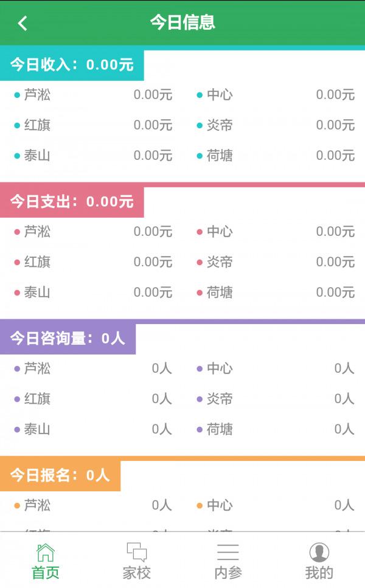Select 芦淞 under 今日收入
Image resolution: width=365 pixels, height=588 pixels.
[x=37, y=95]
